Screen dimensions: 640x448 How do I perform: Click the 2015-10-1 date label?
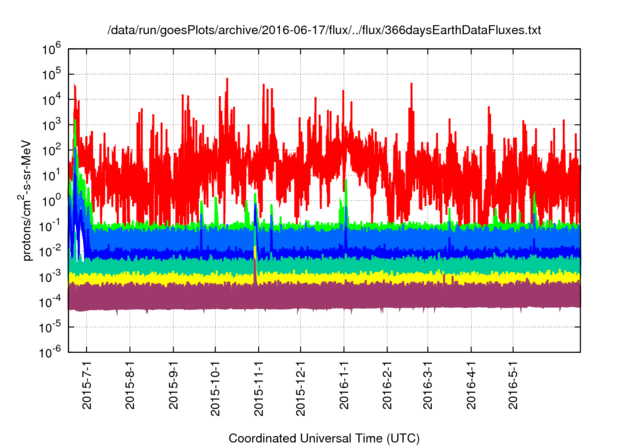click(x=215, y=388)
